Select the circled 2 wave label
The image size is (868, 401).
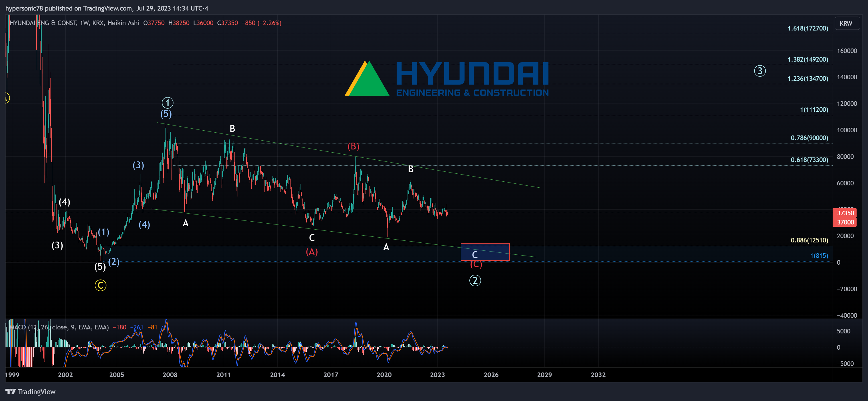pyautogui.click(x=475, y=280)
